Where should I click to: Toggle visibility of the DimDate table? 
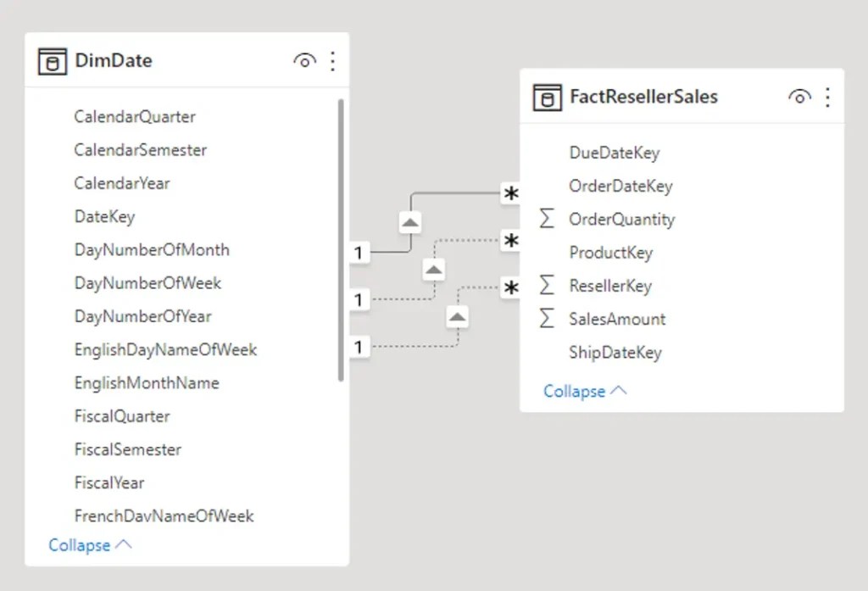coord(304,60)
